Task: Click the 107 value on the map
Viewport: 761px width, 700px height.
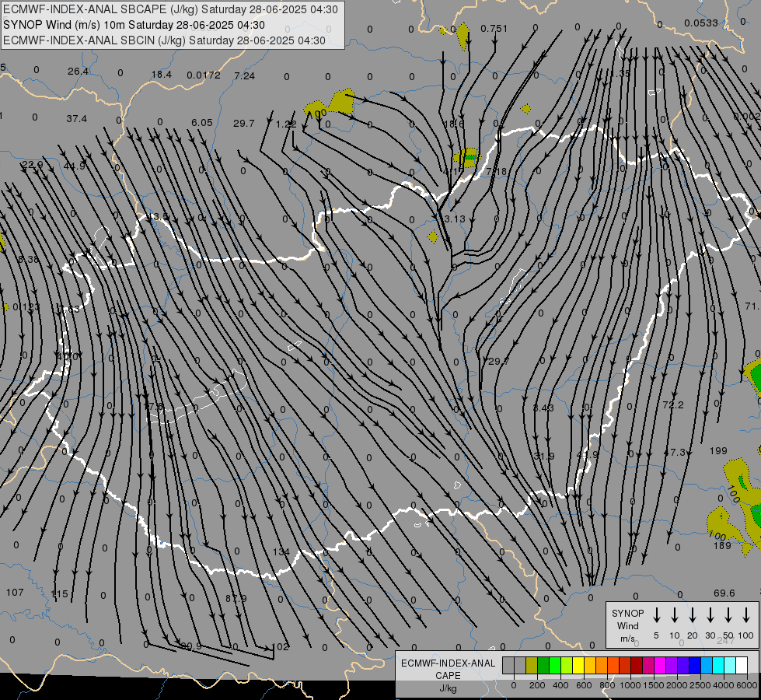Action: point(15,592)
